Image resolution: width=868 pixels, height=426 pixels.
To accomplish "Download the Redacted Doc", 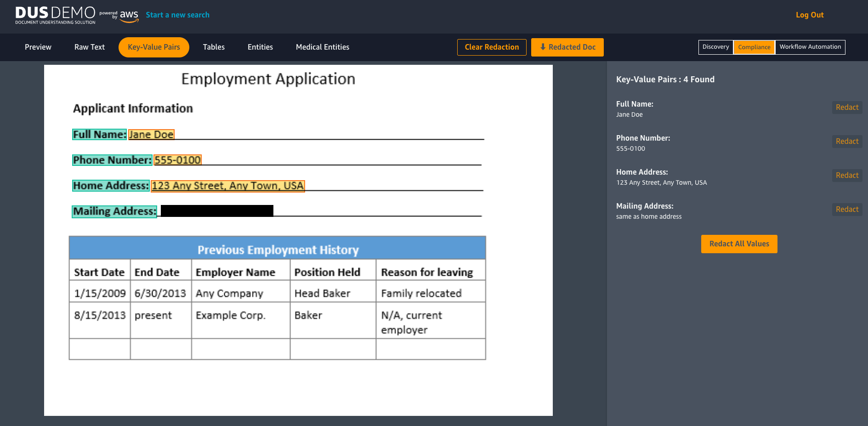I will [567, 47].
